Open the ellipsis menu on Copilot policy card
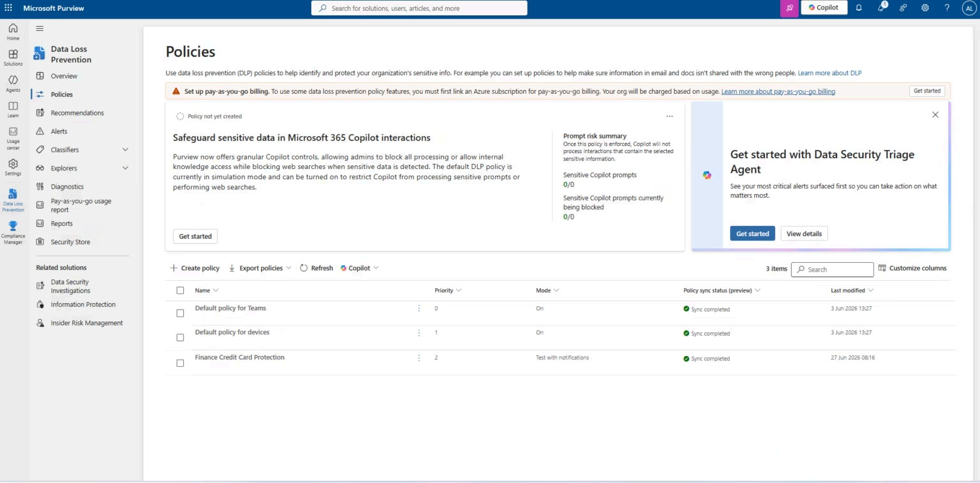 [669, 117]
